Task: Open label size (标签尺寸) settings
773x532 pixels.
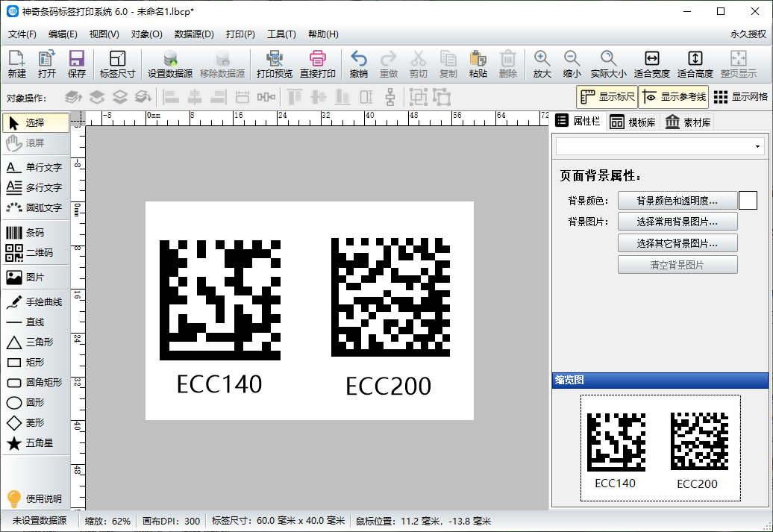Action: [x=117, y=64]
